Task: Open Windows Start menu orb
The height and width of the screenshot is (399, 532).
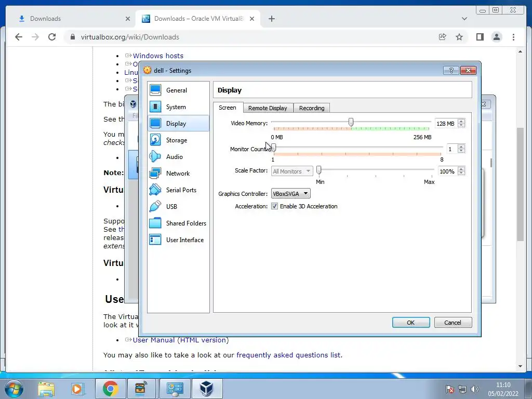Action: 14,389
